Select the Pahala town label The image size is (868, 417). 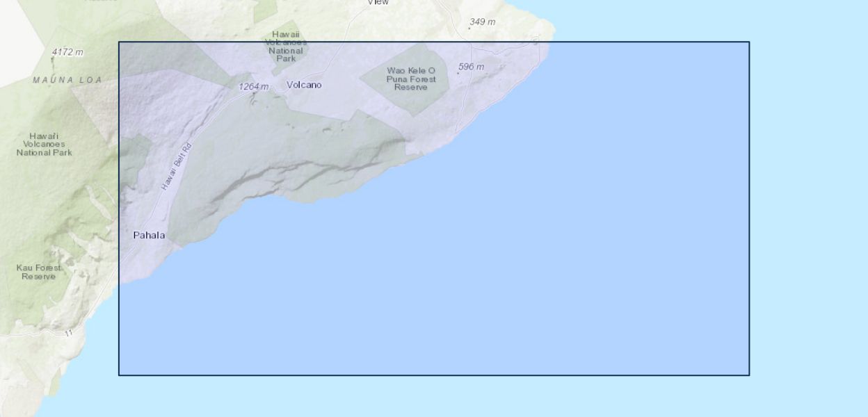pyautogui.click(x=149, y=235)
